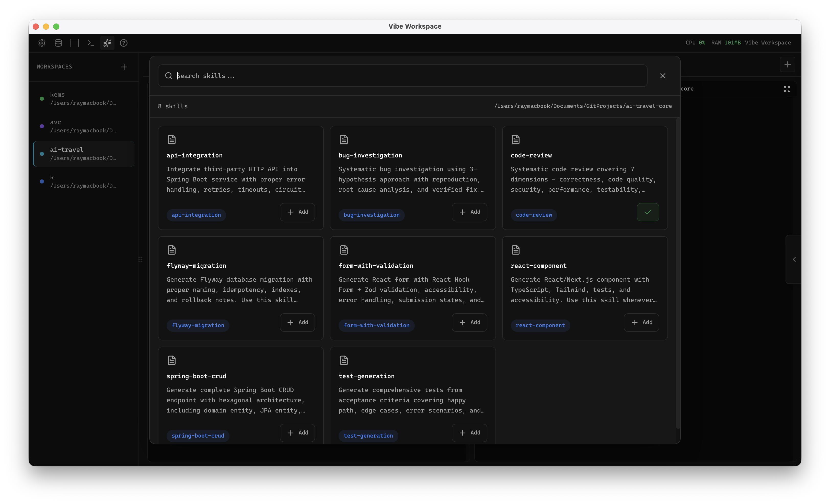Add a new workspace with plus icon
This screenshot has width=830, height=504.
click(x=124, y=67)
